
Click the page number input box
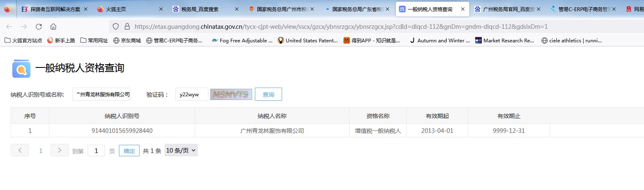tap(96, 151)
